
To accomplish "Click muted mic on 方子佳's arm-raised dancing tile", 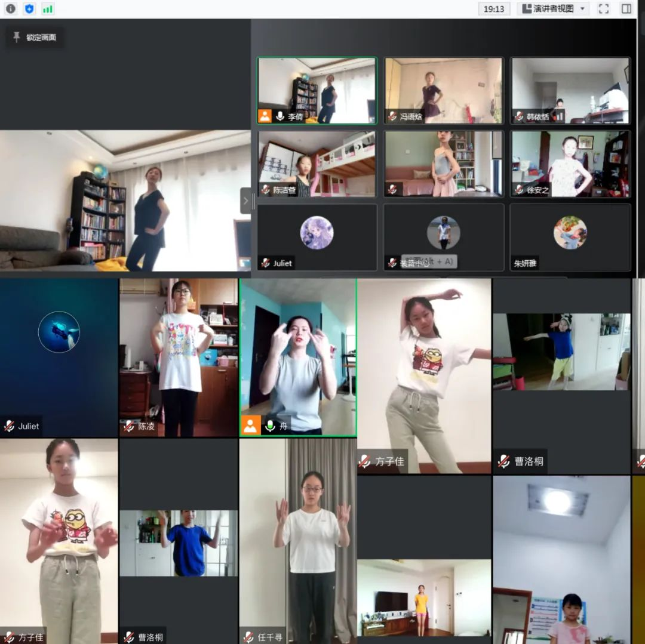I will coord(364,461).
